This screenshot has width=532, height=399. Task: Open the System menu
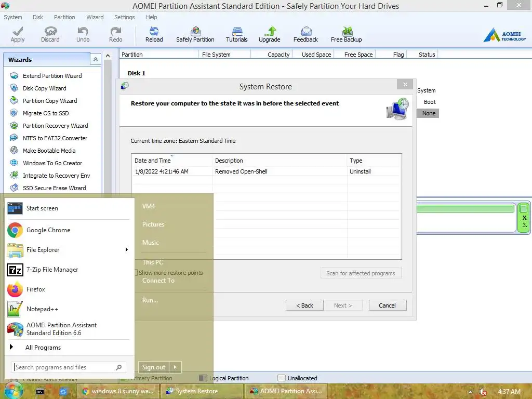click(13, 17)
